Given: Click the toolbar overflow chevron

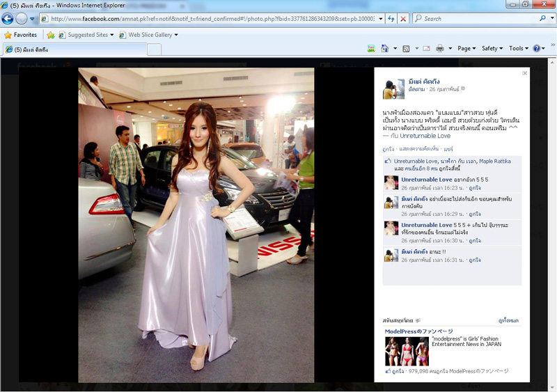Looking at the screenshot, I should [x=553, y=45].
